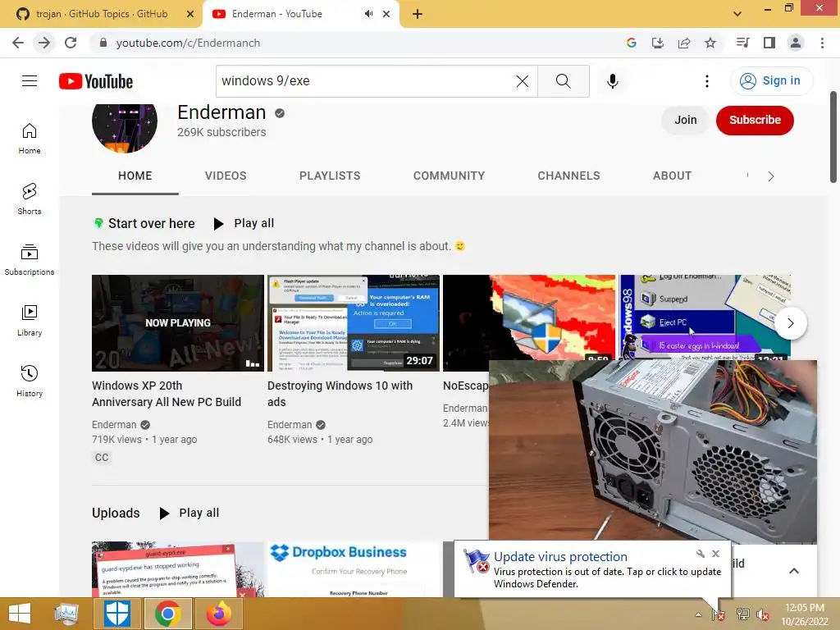
Task: Open Windows Defender shield in taskbar
Action: pyautogui.click(x=116, y=614)
